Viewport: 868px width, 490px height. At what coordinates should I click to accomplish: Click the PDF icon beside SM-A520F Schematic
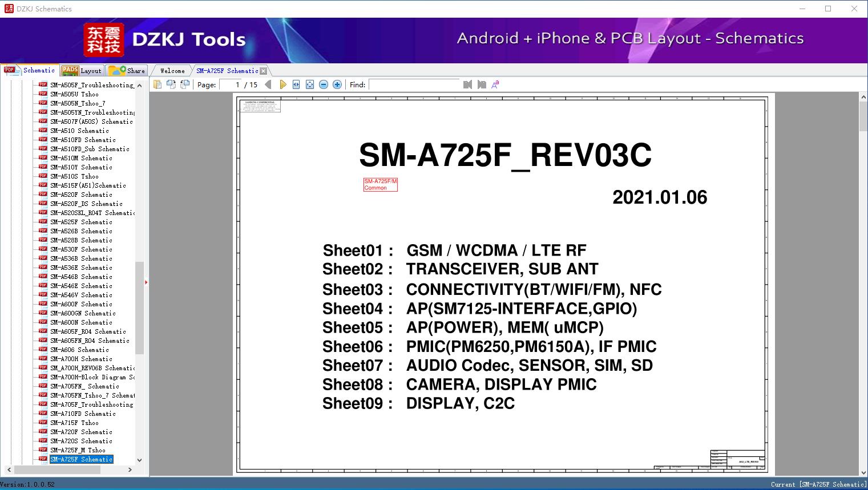pyautogui.click(x=43, y=194)
